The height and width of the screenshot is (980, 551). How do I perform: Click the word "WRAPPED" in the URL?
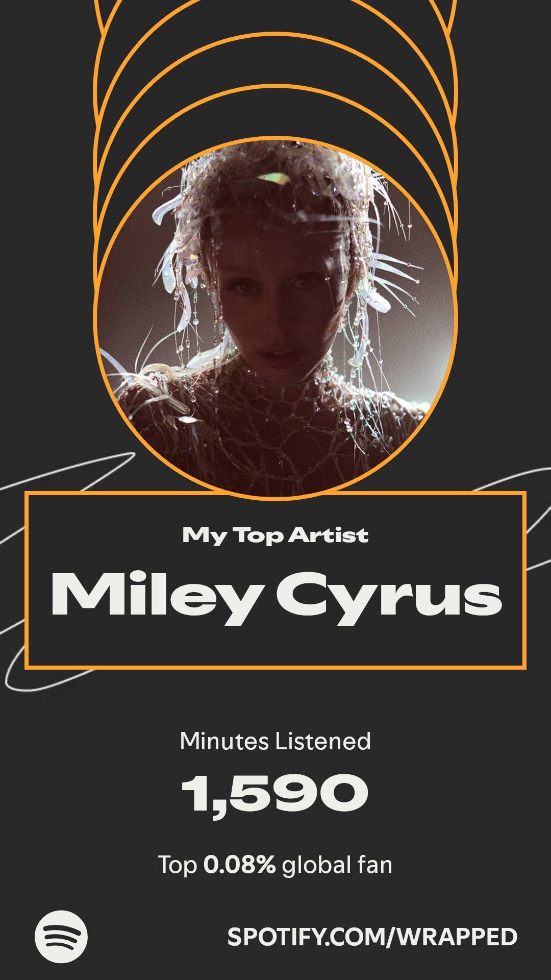tap(457, 937)
